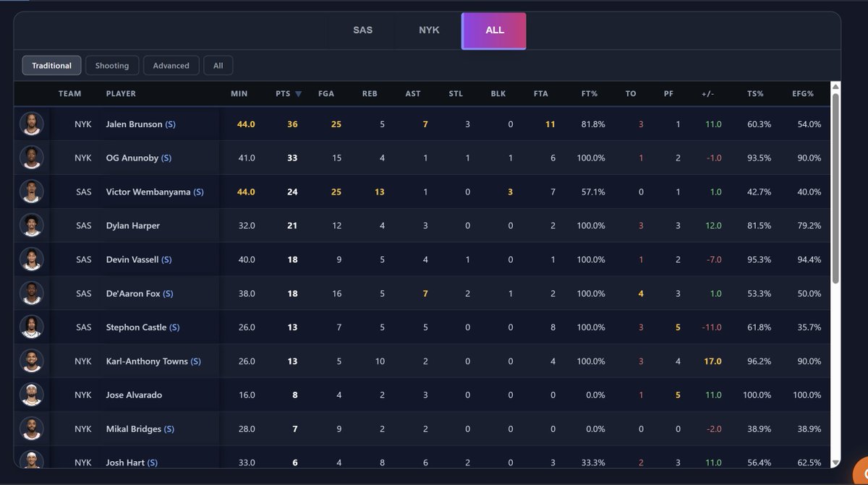Switch to the NYK team tab

429,30
